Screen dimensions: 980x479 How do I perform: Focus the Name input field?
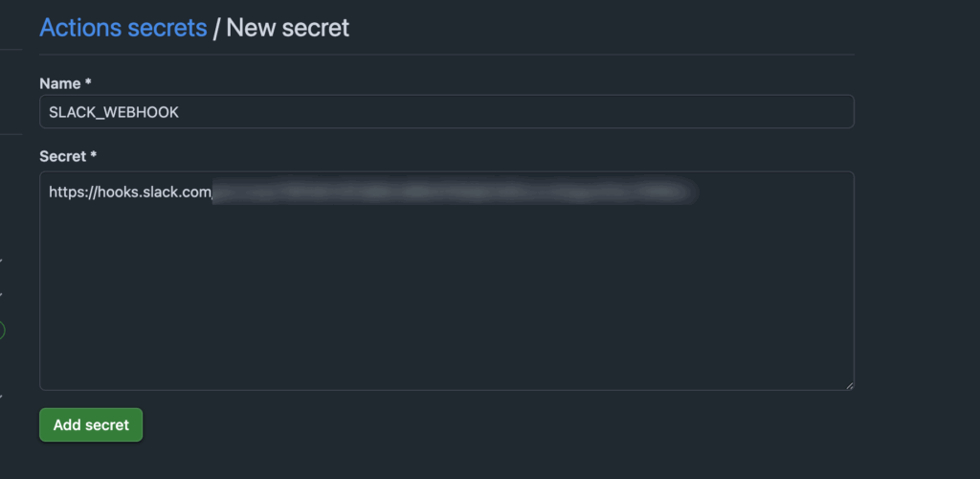coord(446,112)
